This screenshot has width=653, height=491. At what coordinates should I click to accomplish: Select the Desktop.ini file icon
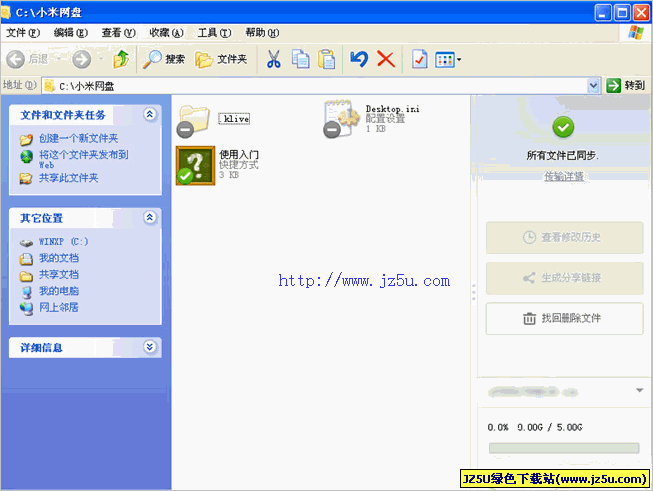click(341, 119)
